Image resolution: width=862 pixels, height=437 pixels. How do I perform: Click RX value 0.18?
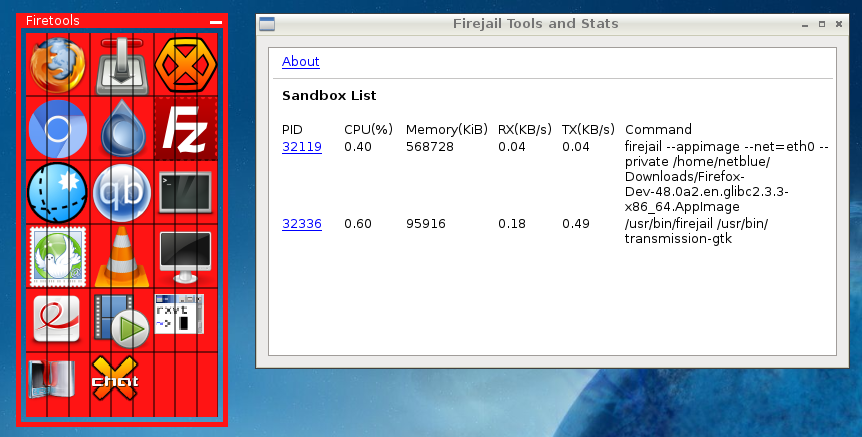click(512, 224)
